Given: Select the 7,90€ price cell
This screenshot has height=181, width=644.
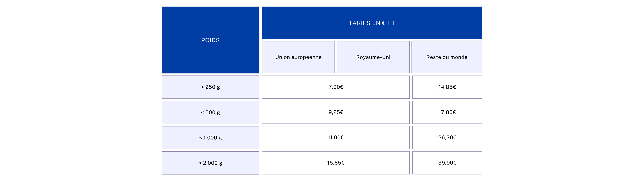Looking at the screenshot, I should (x=336, y=87).
